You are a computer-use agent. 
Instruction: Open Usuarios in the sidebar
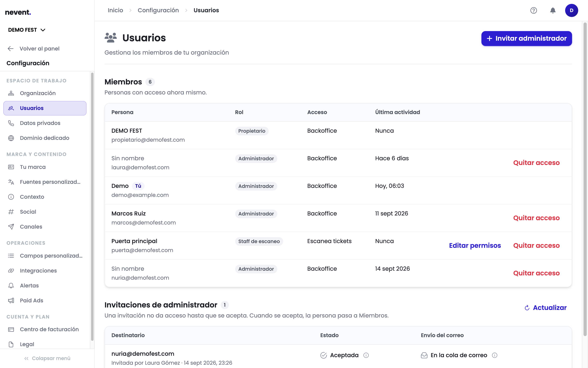(45, 108)
